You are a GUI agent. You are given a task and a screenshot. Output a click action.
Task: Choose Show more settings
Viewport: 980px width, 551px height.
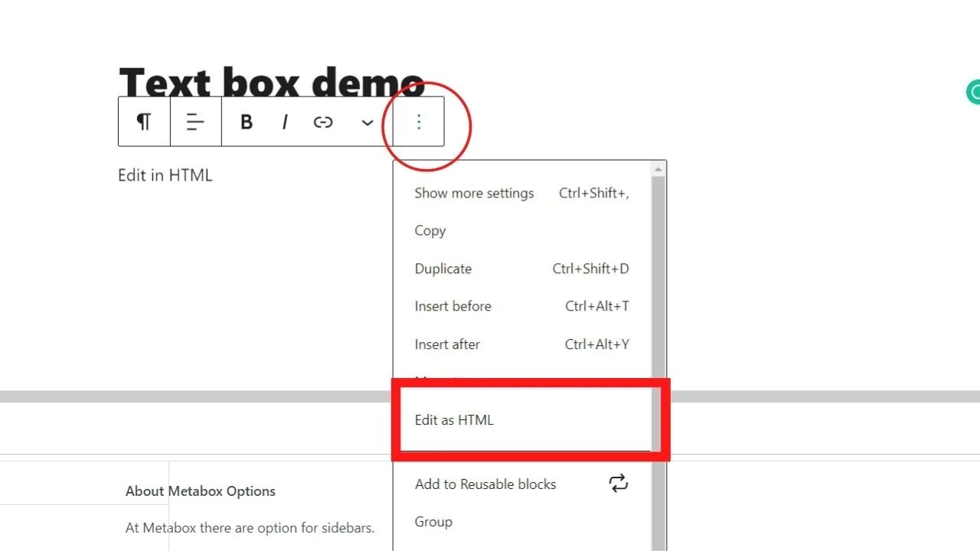pyautogui.click(x=522, y=193)
